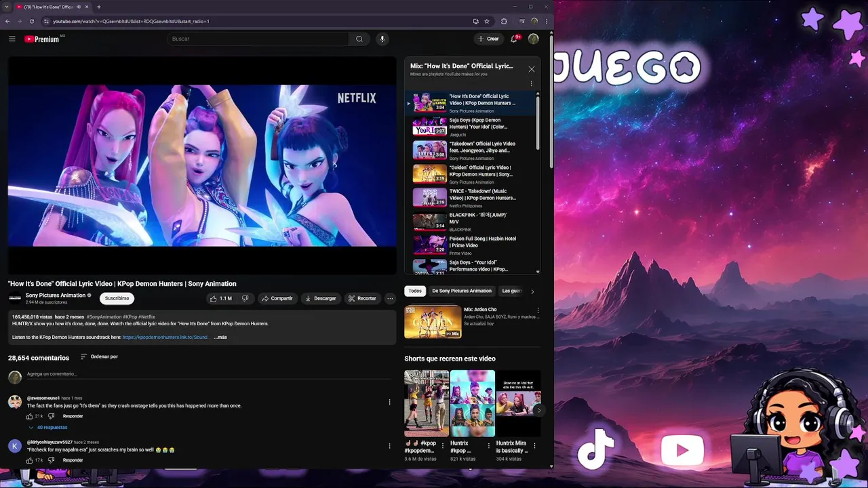Reply to the @awesomeuno1 comment with Responder

[x=73, y=416]
